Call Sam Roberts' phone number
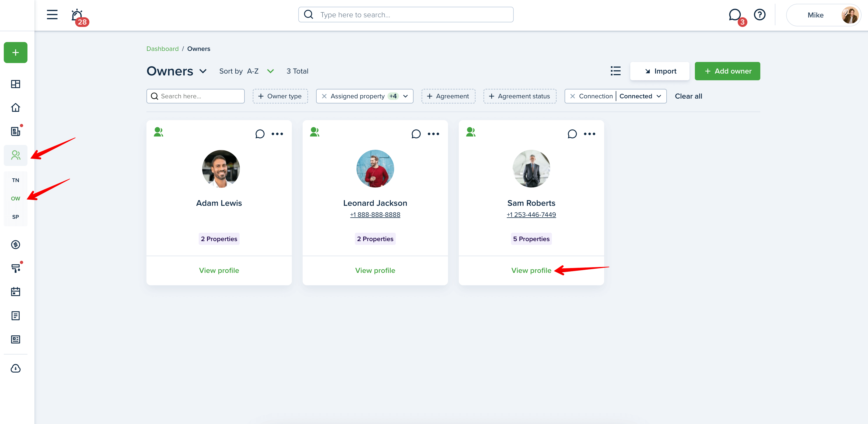Image resolution: width=868 pixels, height=424 pixels. 531,215
